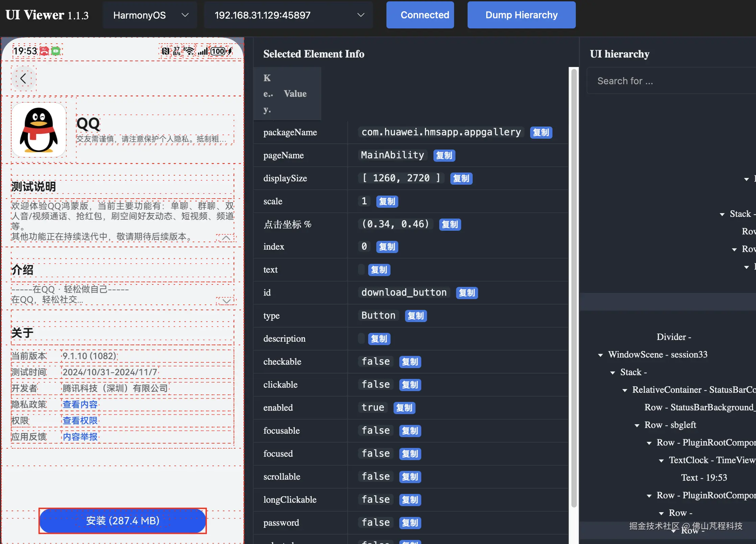Open the HarmonyOS platform dropdown
This screenshot has height=544, width=756.
coord(150,15)
